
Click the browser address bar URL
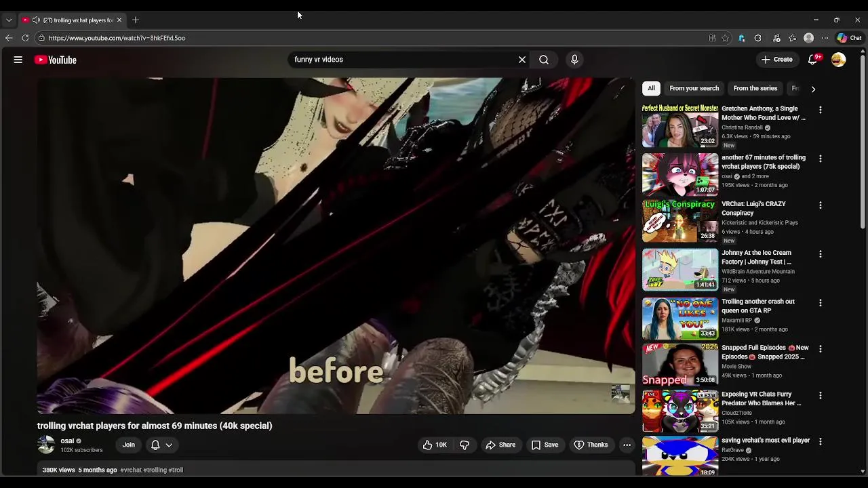point(117,38)
